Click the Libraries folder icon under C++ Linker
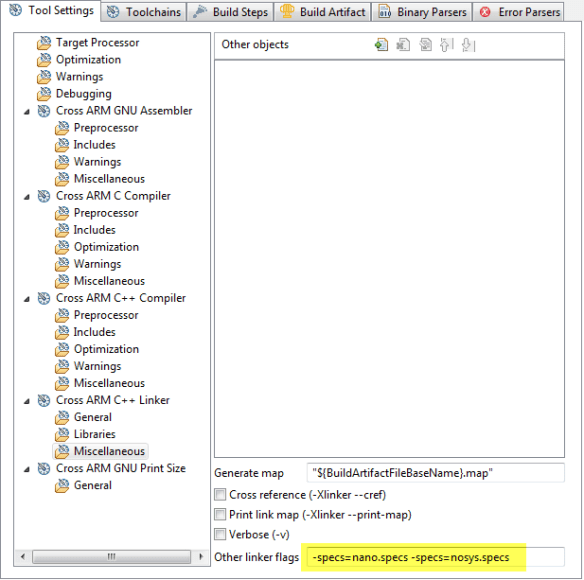Screen dimensions: 584x580 [x=62, y=434]
